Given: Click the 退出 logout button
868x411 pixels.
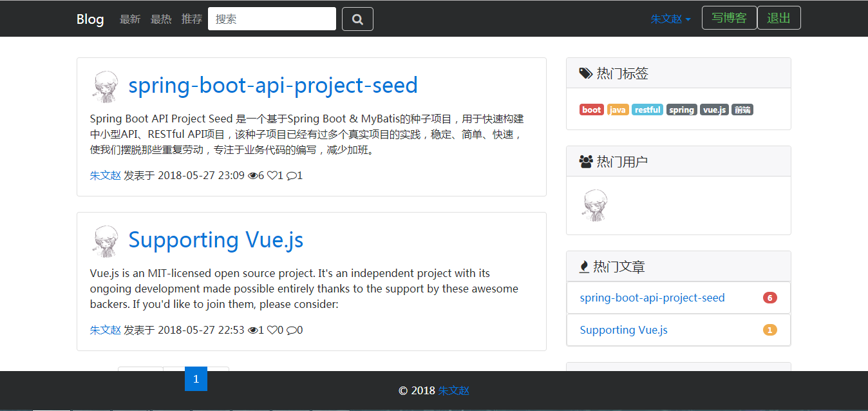Looking at the screenshot, I should [x=778, y=18].
